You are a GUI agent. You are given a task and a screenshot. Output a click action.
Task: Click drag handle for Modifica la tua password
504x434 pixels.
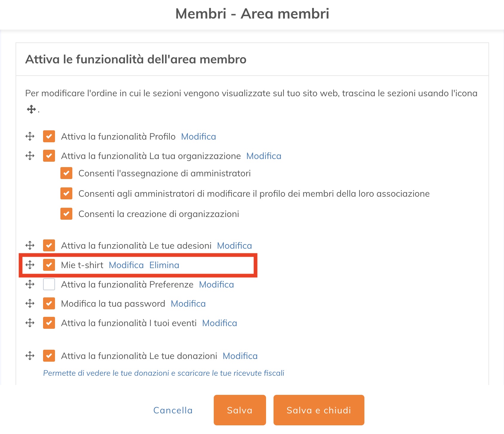coord(30,303)
